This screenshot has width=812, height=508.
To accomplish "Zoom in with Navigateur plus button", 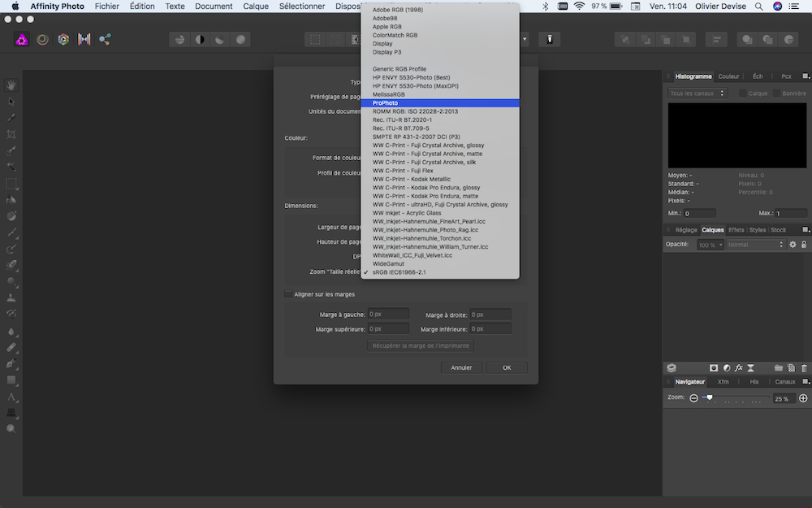I will coord(803,398).
